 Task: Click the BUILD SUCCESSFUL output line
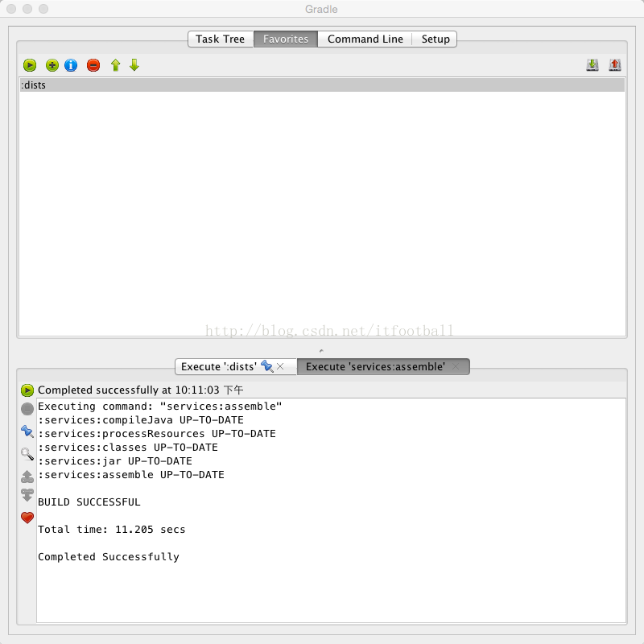pyautogui.click(x=89, y=502)
